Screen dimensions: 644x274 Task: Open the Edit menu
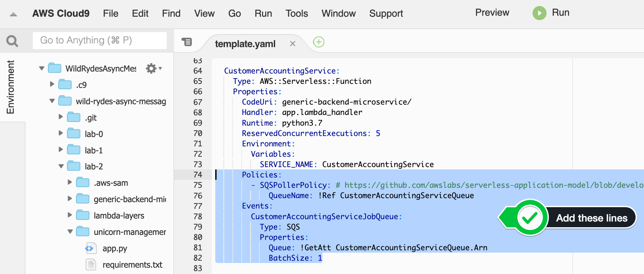(x=140, y=13)
